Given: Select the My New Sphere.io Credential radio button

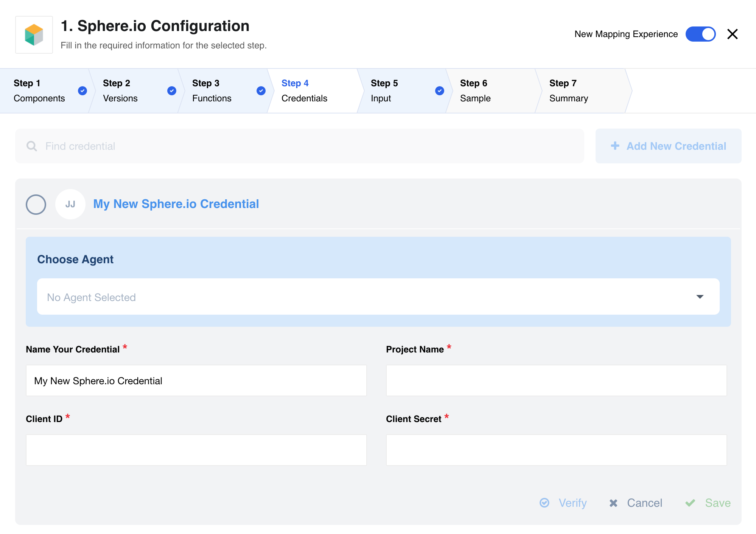Looking at the screenshot, I should [x=36, y=205].
